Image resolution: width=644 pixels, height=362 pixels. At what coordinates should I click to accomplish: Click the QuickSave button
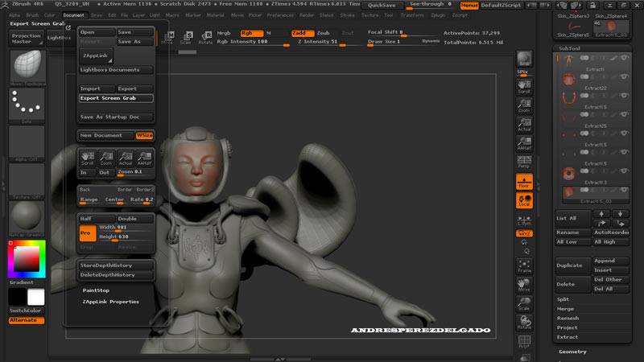pos(382,6)
